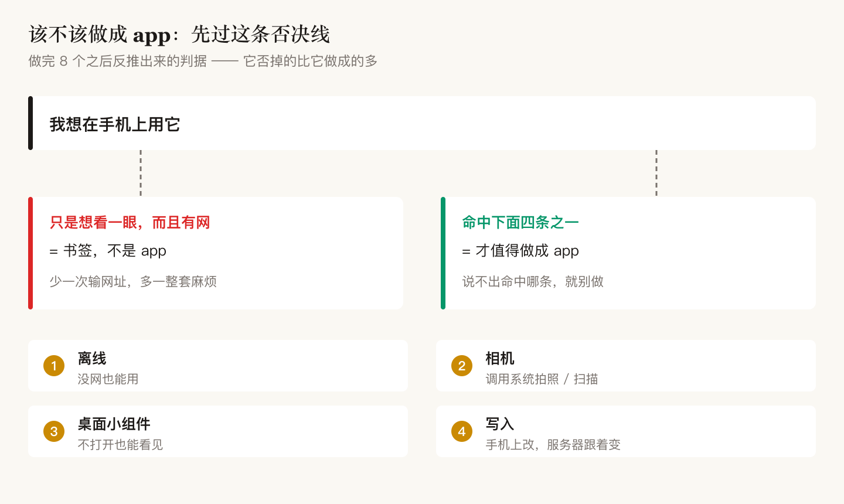Click the description 没网也能用
844x504 pixels.
[108, 379]
